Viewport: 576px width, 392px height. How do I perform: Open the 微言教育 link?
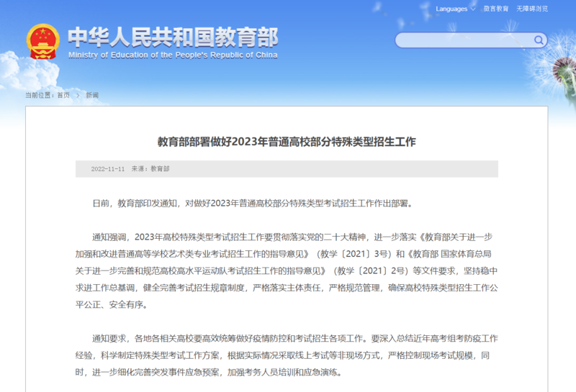(x=495, y=9)
